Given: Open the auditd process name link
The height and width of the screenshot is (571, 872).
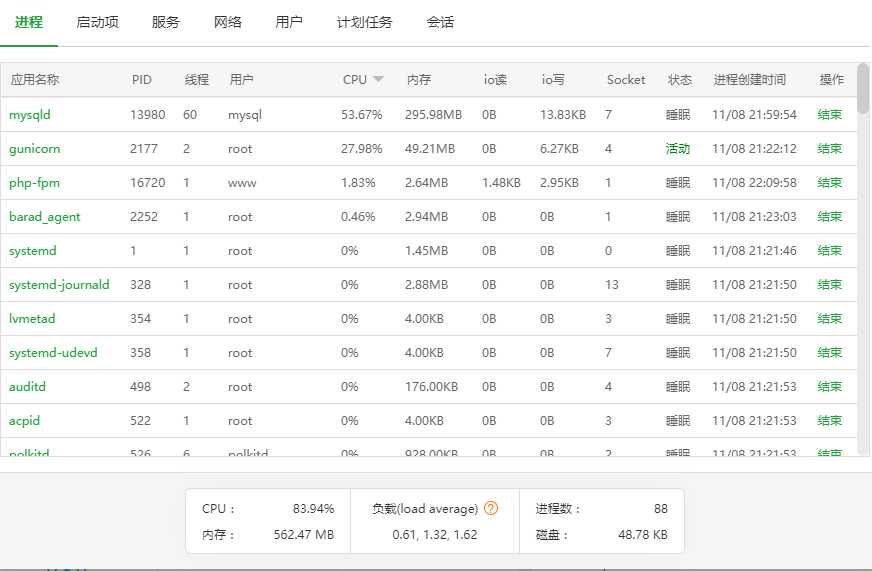Looking at the screenshot, I should pyautogui.click(x=27, y=386).
